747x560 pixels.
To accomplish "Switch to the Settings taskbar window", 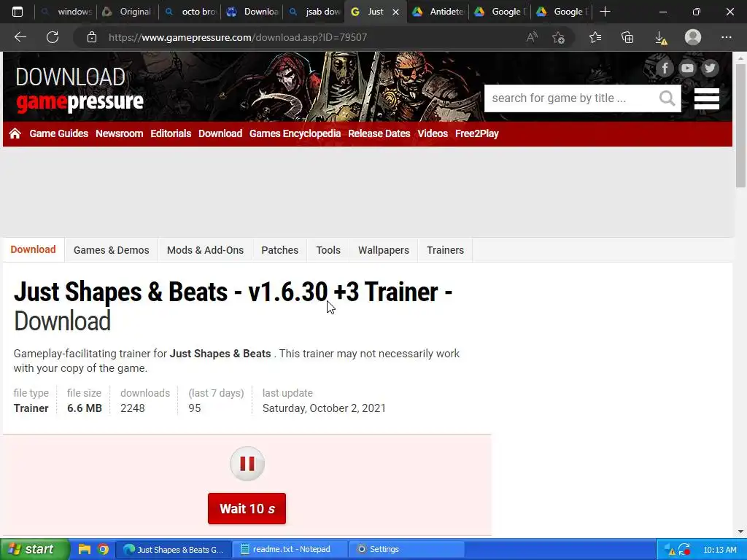I will (x=406, y=549).
